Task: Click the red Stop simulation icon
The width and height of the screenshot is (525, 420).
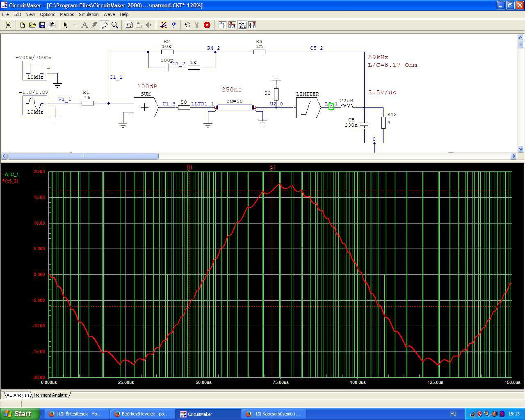Action: (x=207, y=25)
